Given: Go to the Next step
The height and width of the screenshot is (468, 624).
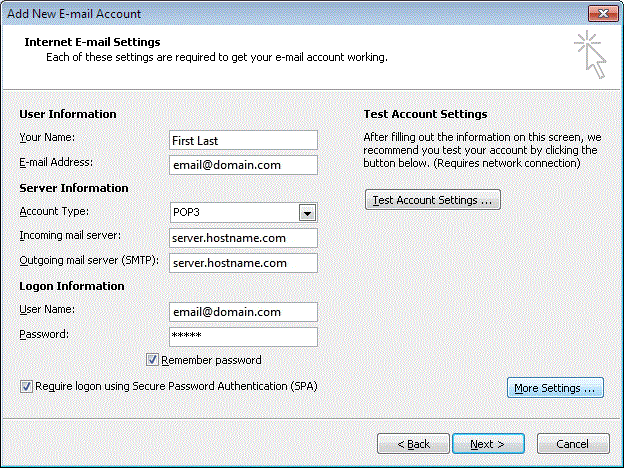Looking at the screenshot, I should pos(489,443).
